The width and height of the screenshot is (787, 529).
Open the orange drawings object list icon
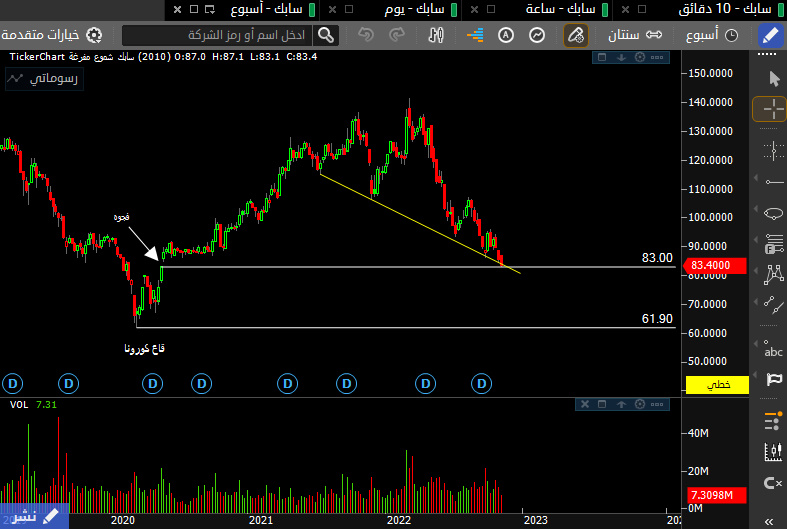(x=773, y=421)
